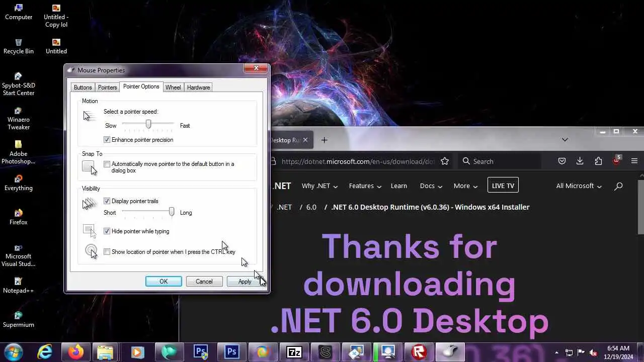This screenshot has width=644, height=362.
Task: Click the pointer trails length slider thumb
Action: pos(172,212)
